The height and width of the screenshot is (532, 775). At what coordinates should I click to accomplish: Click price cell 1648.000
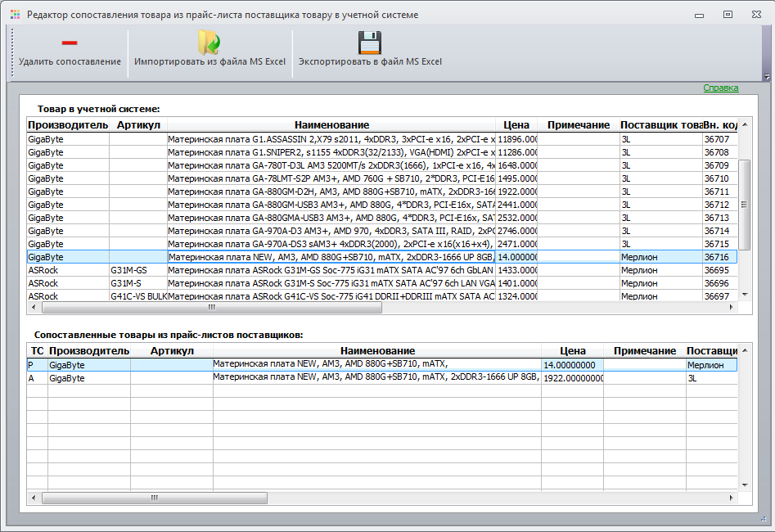[516, 165]
